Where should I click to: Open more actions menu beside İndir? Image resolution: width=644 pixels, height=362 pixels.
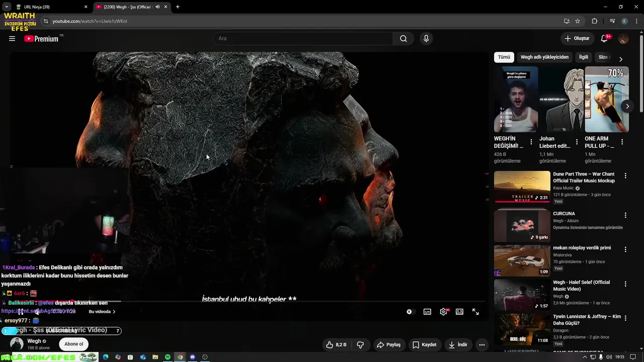pos(482,345)
